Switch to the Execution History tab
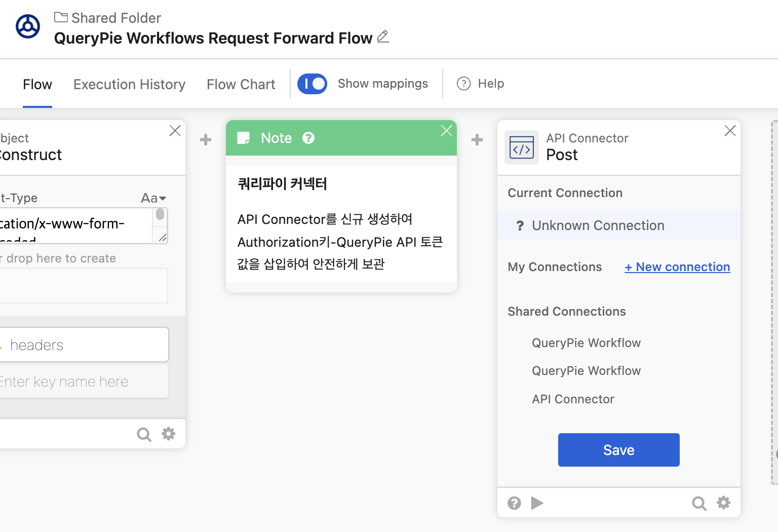The width and height of the screenshot is (778, 532). (129, 84)
